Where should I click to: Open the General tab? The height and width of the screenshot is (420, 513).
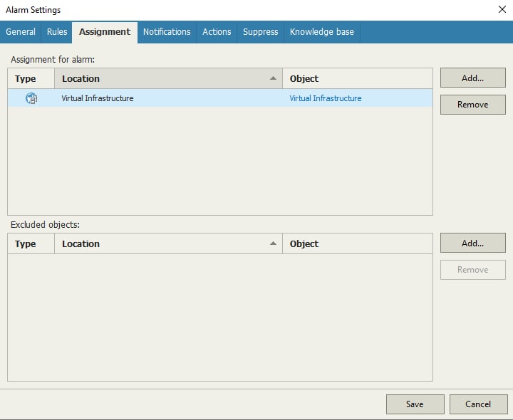tap(21, 32)
